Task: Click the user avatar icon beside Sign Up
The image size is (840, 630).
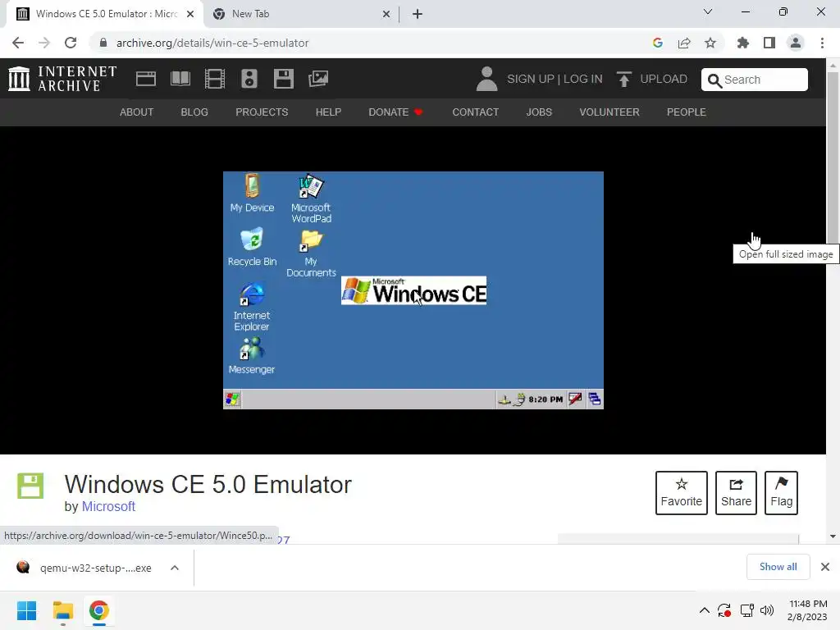Action: click(x=486, y=79)
